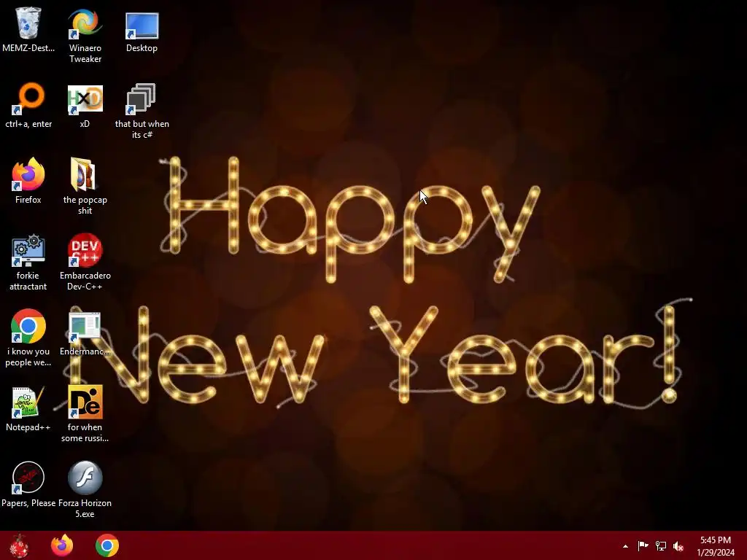Show hidden tray icons arrow
Viewport: 747px width, 560px height.
click(625, 546)
